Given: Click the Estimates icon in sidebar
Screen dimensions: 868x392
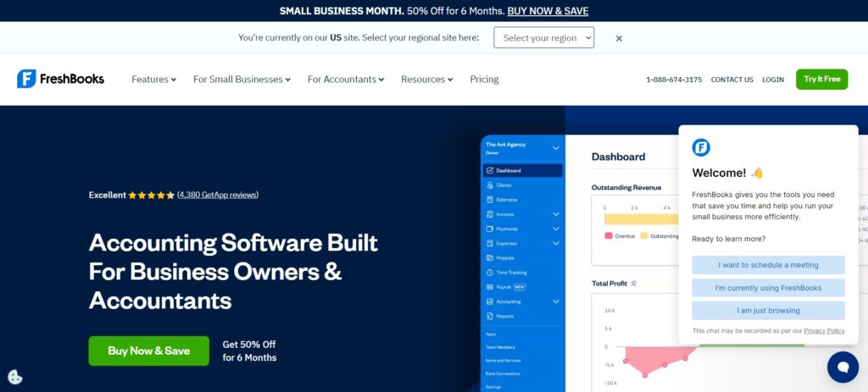Looking at the screenshot, I should click(x=489, y=200).
